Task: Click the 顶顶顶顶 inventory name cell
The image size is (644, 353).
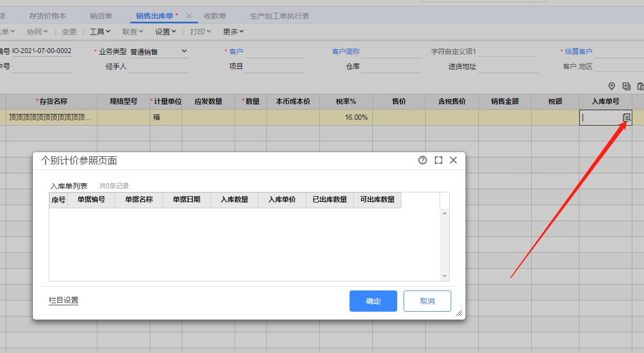Action: click(52, 118)
